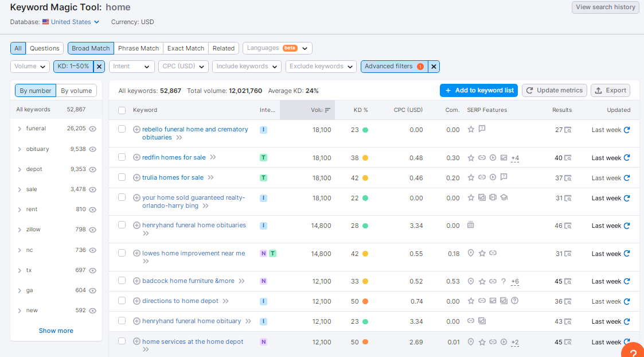Open home services at the home depot keyword
Screen dimensions: 644x357
click(193, 342)
